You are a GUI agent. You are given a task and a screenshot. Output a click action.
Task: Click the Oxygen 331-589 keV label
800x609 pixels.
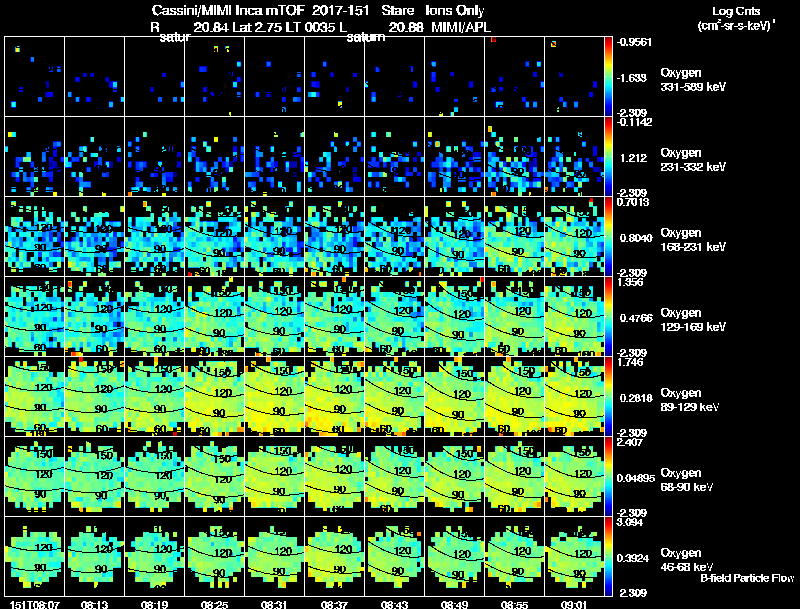click(693, 80)
